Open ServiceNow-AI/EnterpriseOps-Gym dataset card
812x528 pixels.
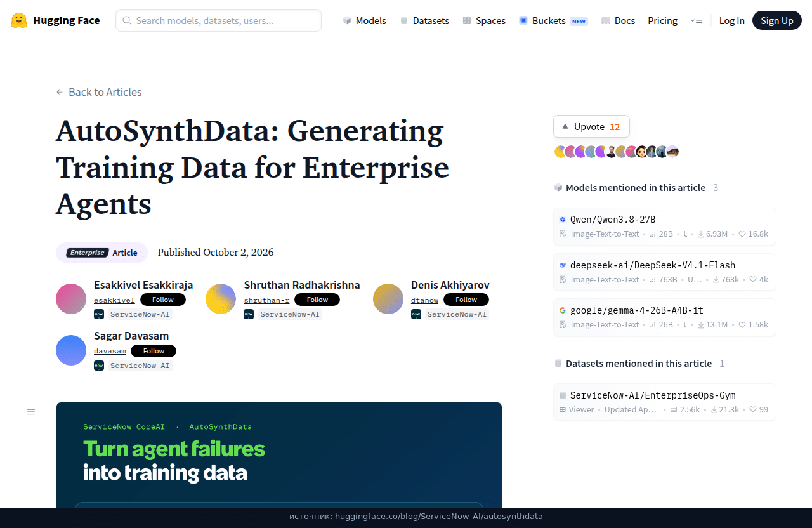tap(665, 402)
